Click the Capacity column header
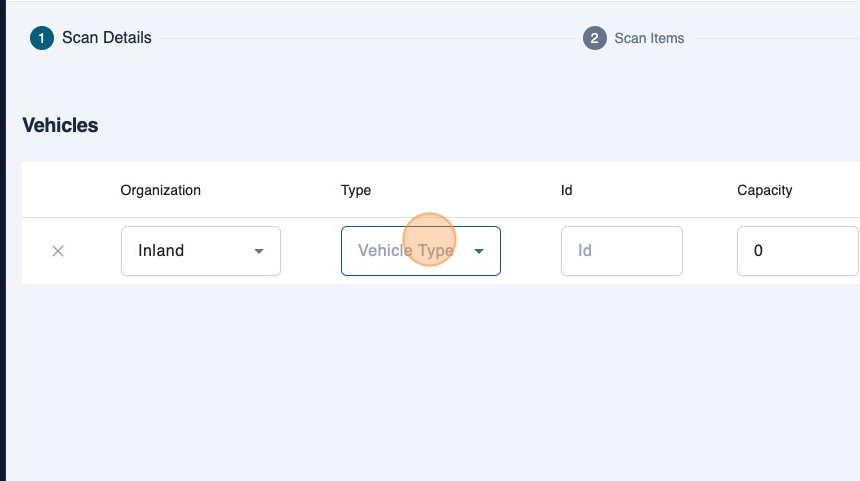The image size is (860, 481). point(764,190)
